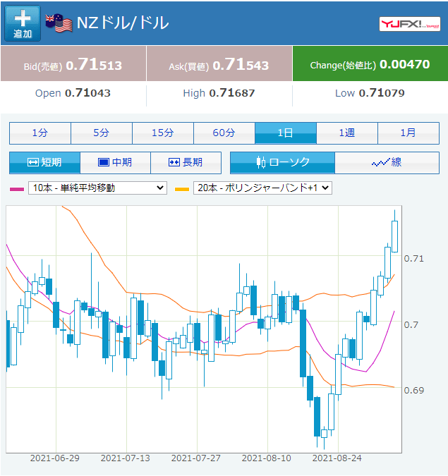448x476 pixels.
Task: Click the 0.71 price axis label
Action: tap(413, 259)
